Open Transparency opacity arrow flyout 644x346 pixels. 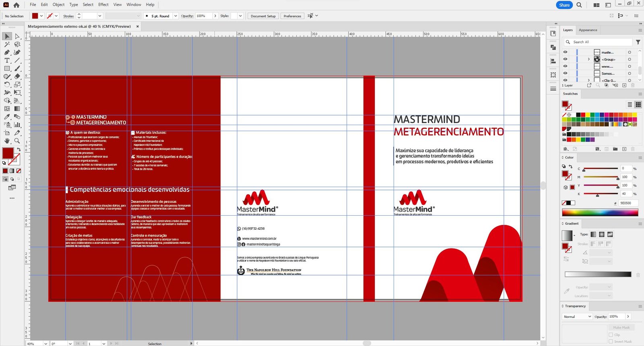[x=628, y=317]
